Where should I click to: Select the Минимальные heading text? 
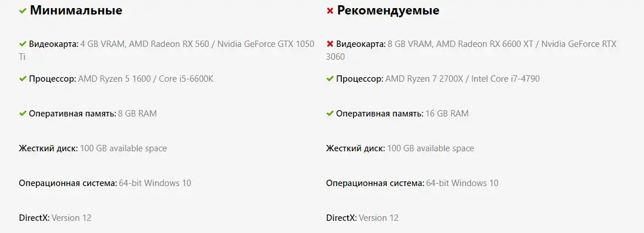76,10
